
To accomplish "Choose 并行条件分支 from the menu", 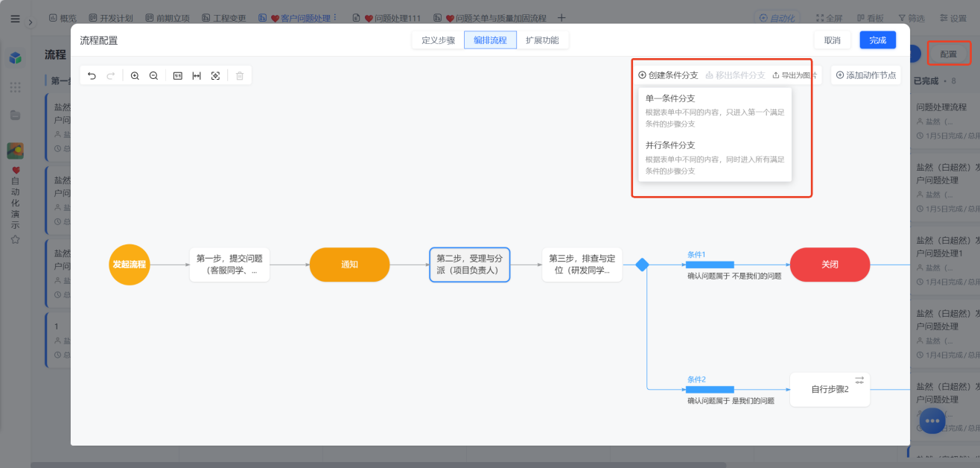I will [715, 157].
